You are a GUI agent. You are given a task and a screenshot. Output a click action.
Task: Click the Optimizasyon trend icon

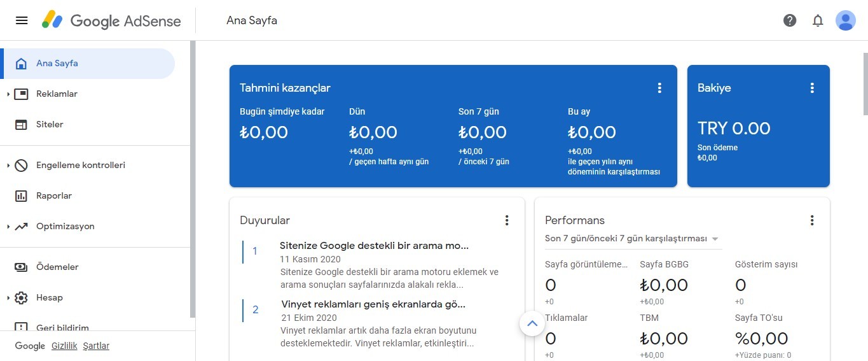pos(21,227)
